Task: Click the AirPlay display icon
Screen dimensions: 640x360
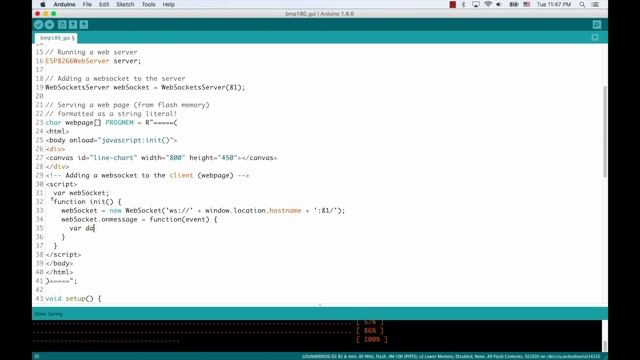Action: click(x=476, y=4)
